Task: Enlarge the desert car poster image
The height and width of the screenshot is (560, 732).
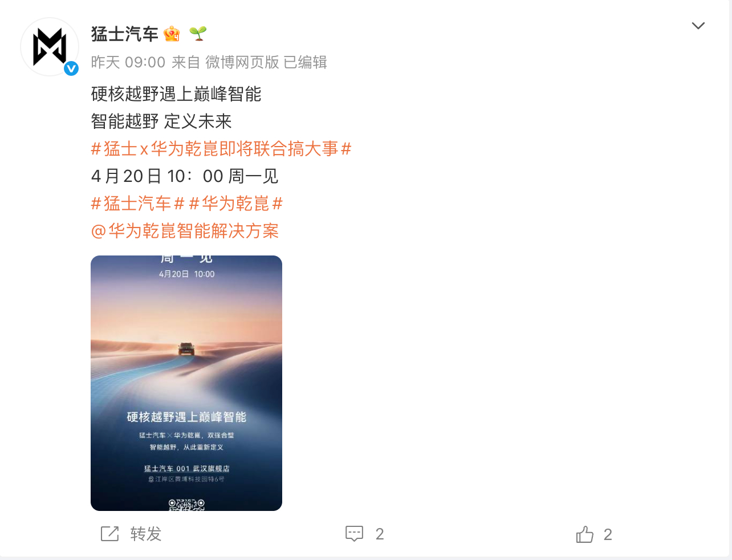Action: 186,383
